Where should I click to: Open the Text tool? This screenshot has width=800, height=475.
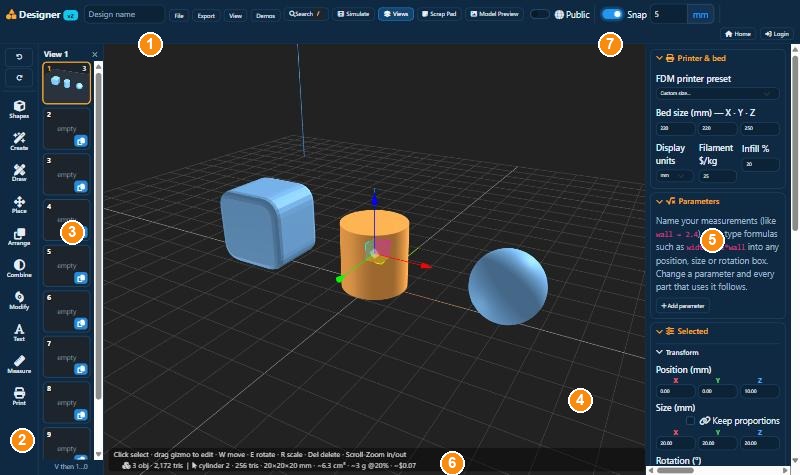click(19, 332)
